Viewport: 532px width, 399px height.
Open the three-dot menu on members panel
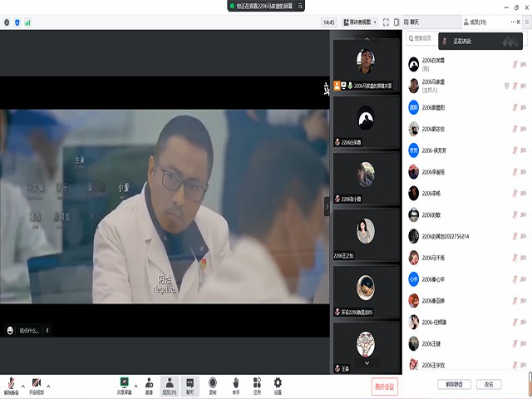coord(513,22)
